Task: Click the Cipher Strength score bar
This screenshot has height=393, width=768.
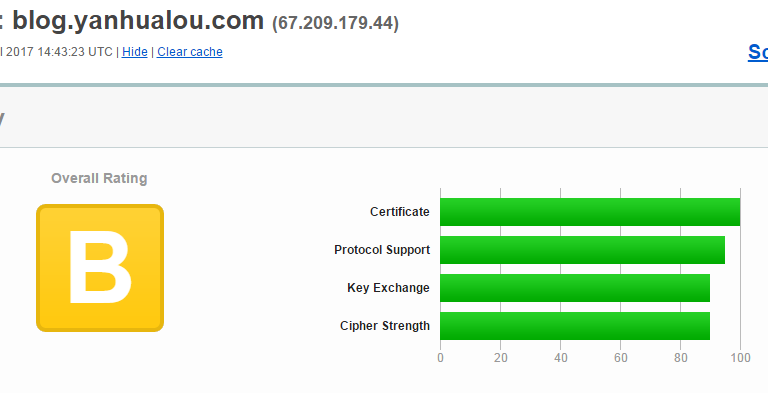Action: (x=575, y=326)
